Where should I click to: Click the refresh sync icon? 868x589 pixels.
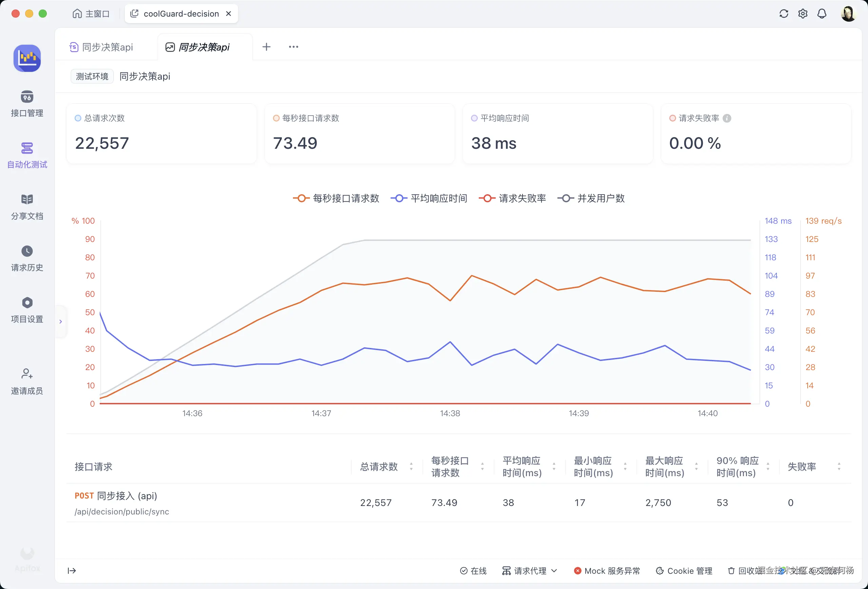coord(784,14)
